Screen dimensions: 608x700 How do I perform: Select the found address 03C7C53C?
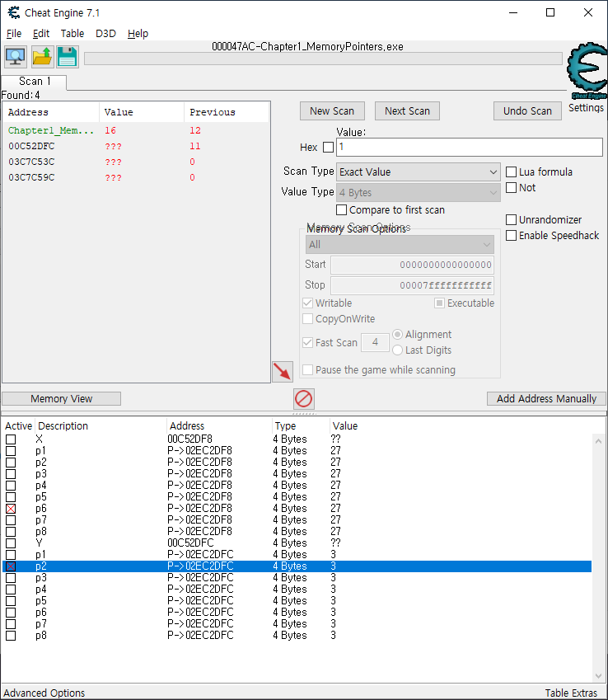pos(136,162)
